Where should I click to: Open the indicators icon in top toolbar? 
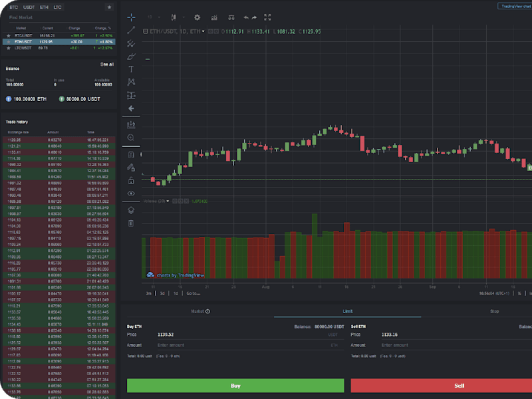pos(214,17)
